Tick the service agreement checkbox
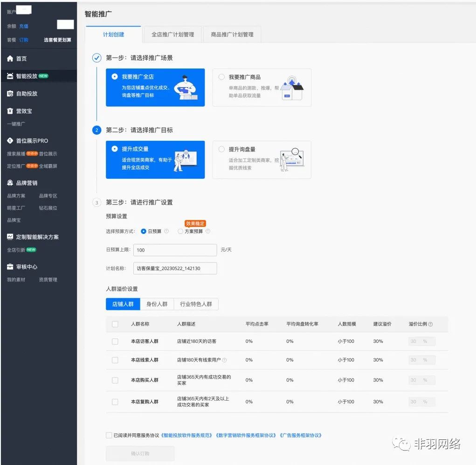The height and width of the screenshot is (465, 476). point(109,435)
